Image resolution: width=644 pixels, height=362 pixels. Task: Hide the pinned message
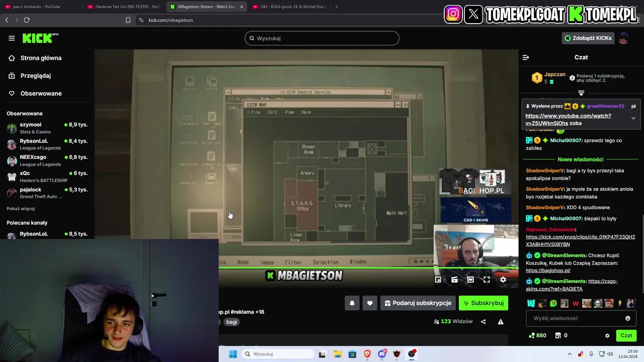(x=633, y=106)
